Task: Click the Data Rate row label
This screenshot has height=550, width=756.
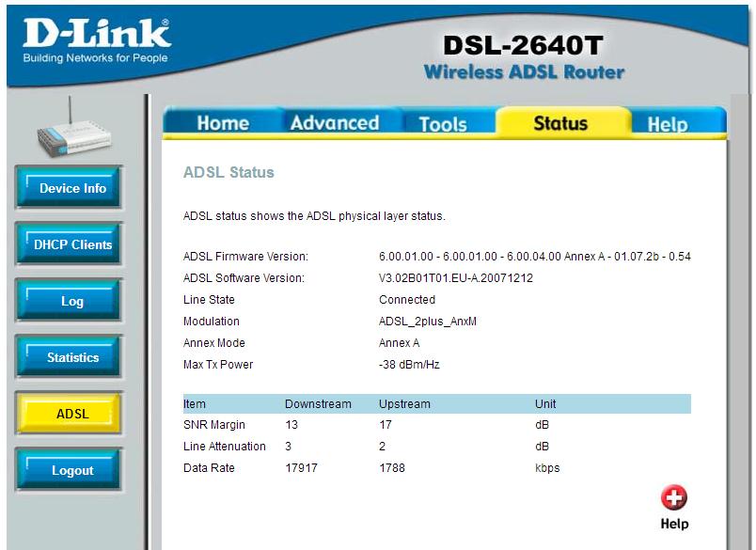Action: click(x=209, y=468)
